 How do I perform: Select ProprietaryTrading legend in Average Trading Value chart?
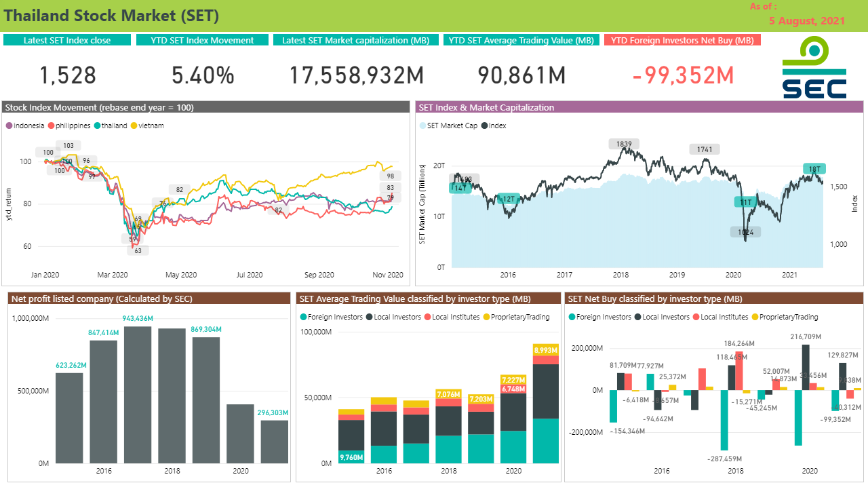pos(516,317)
